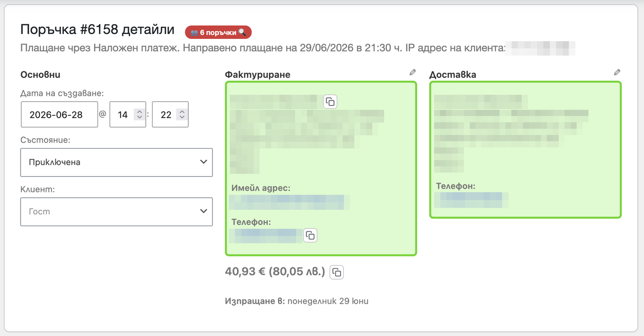This screenshot has height=336, width=644.
Task: Click the blurred billing phone number link
Action: tap(266, 236)
